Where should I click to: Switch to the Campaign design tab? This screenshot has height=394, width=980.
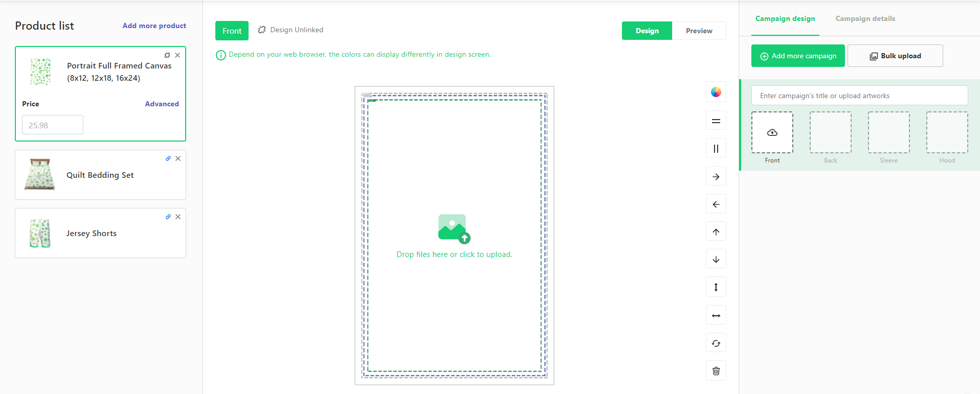click(x=785, y=18)
